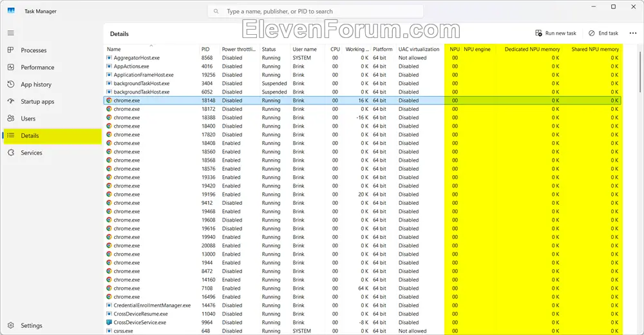
Task: Click Chrome icon of PID 19196 row
Action: [x=109, y=195]
